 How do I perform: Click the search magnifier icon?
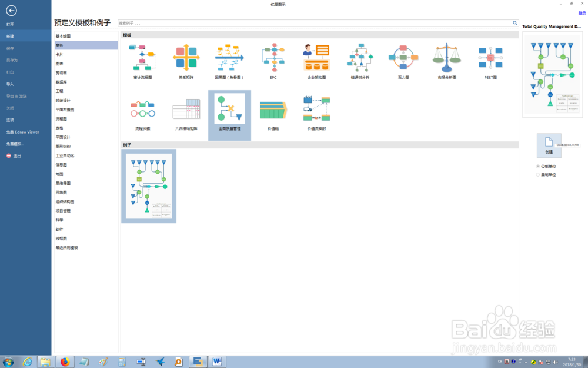click(515, 23)
